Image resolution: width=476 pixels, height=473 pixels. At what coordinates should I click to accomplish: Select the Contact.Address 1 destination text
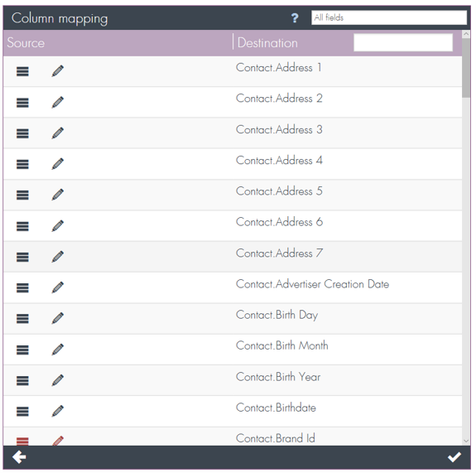[x=279, y=67]
